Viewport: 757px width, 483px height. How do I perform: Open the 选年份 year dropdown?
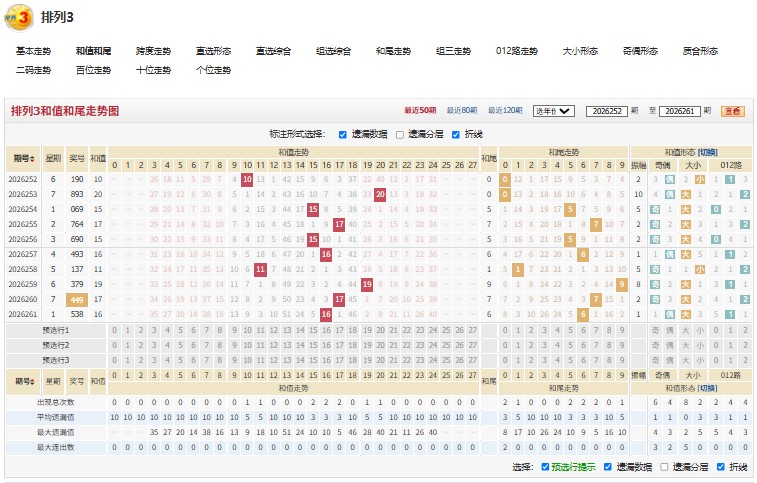553,111
